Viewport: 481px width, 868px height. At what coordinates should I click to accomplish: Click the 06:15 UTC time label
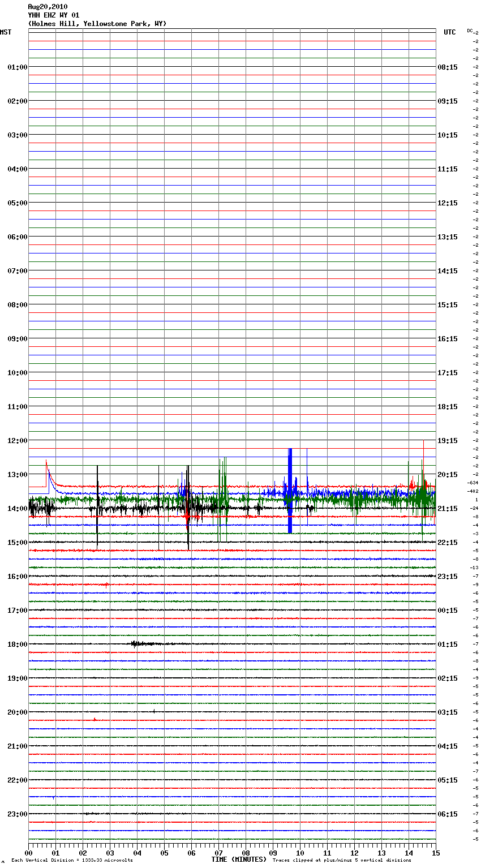click(x=448, y=814)
